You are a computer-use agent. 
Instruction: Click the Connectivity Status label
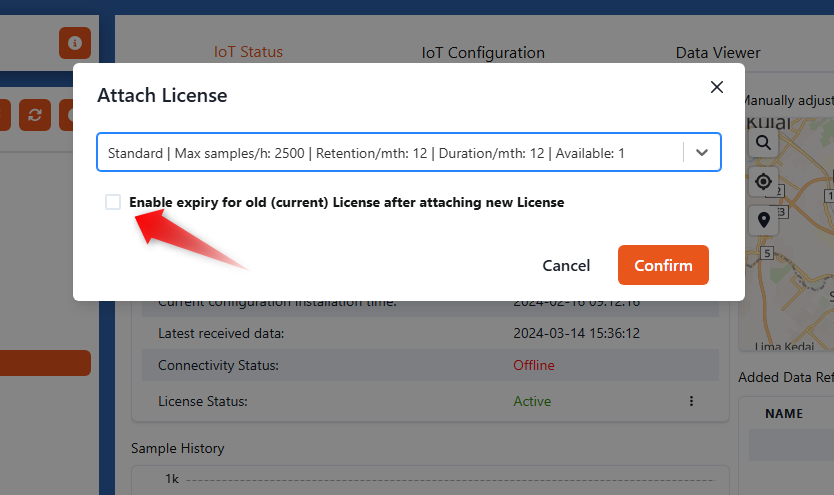[x=218, y=365]
